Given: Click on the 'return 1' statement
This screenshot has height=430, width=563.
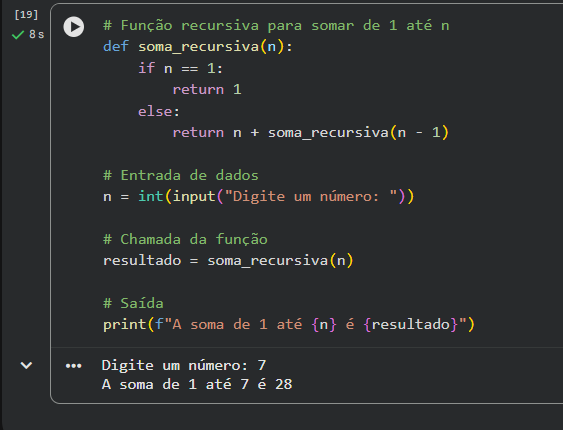Looking at the screenshot, I should click(207, 89).
